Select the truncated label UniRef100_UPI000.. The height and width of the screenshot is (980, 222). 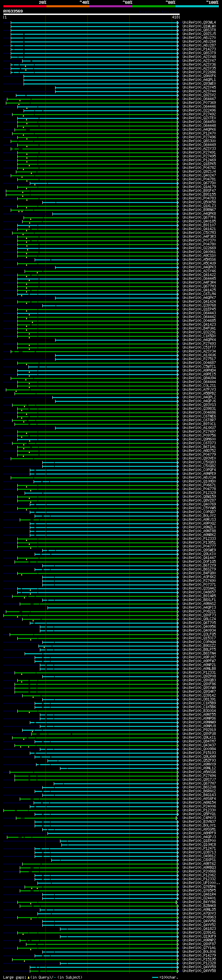click(x=200, y=883)
